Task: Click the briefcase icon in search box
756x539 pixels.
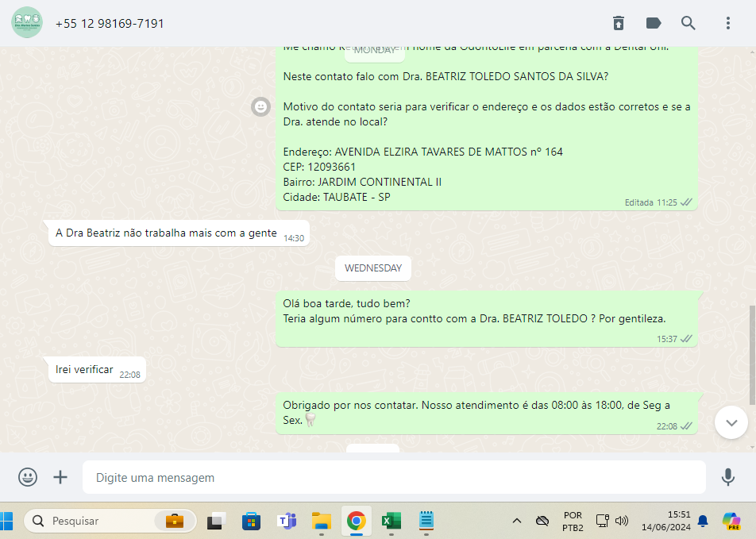Action: point(174,521)
